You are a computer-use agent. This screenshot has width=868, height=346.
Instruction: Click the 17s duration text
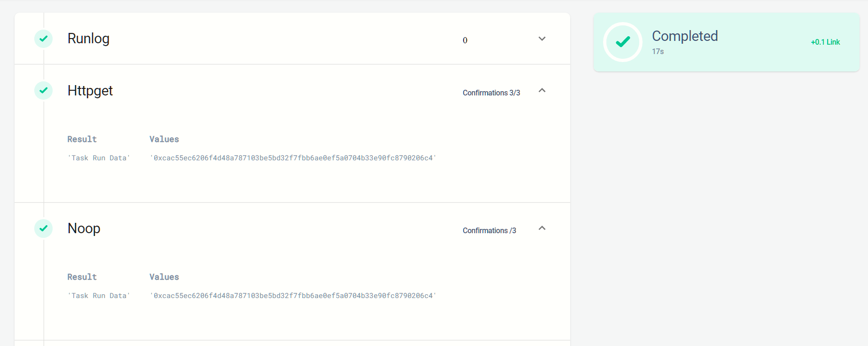(658, 52)
